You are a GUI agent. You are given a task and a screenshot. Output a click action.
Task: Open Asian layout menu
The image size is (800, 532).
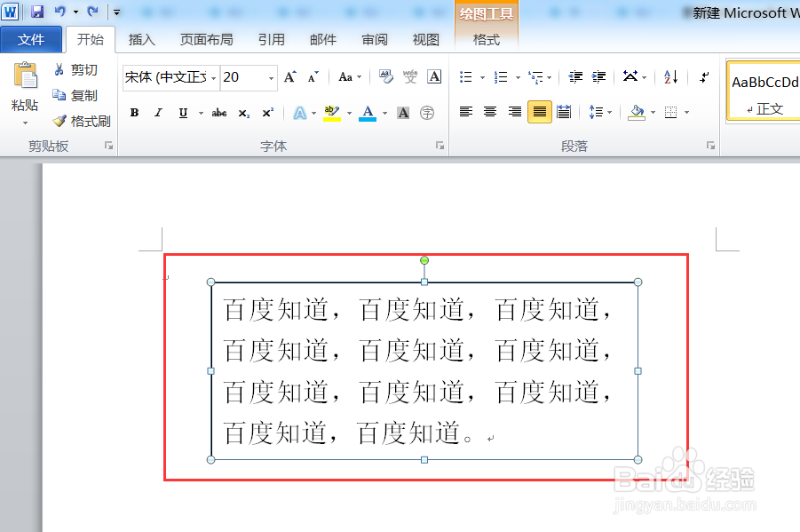634,77
